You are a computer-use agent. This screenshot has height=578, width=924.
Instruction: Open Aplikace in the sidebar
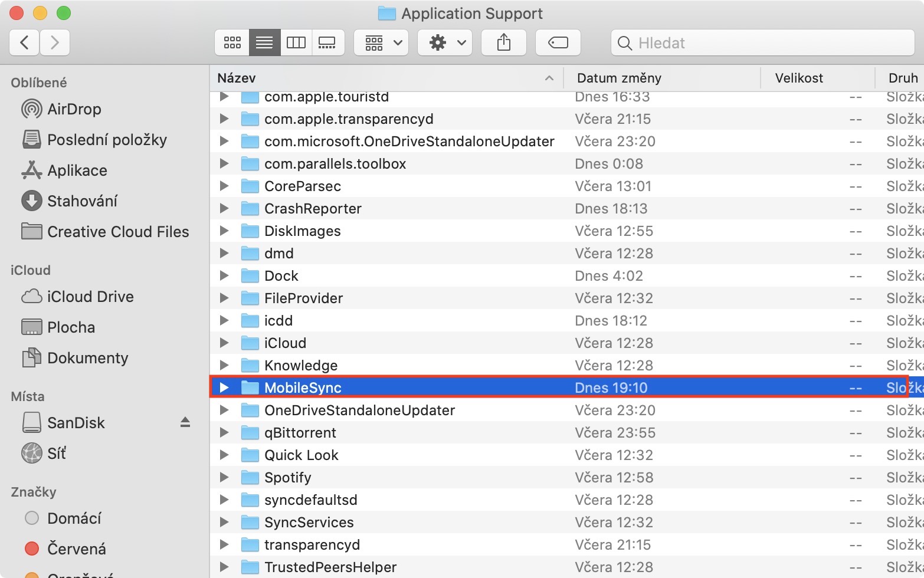[64, 170]
